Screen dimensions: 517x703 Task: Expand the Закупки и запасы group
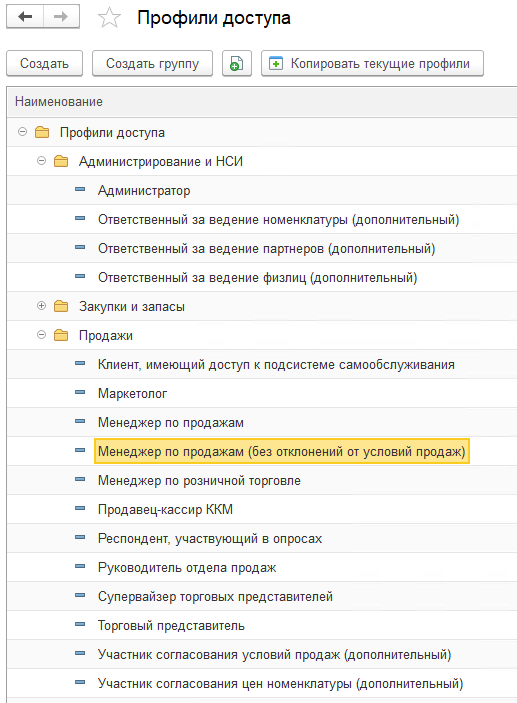click(x=41, y=306)
